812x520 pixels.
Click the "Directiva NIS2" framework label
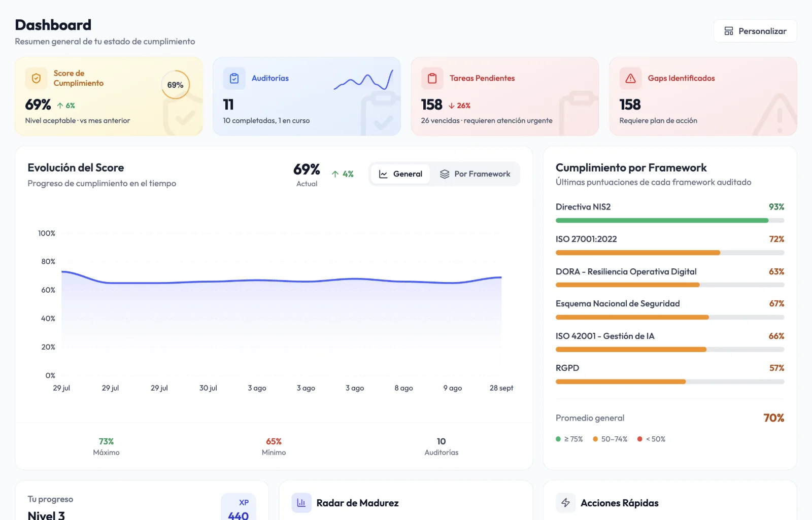pos(583,207)
